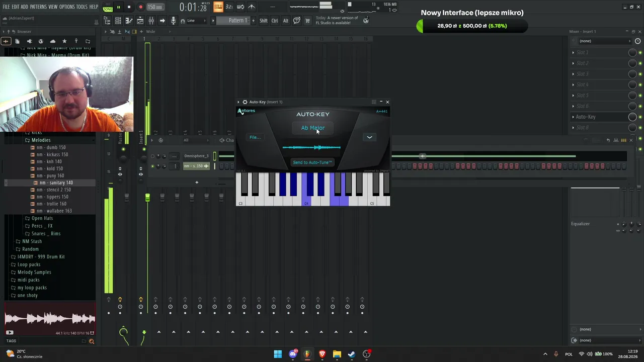Open the Slot 1 plugin menu

coord(573,52)
